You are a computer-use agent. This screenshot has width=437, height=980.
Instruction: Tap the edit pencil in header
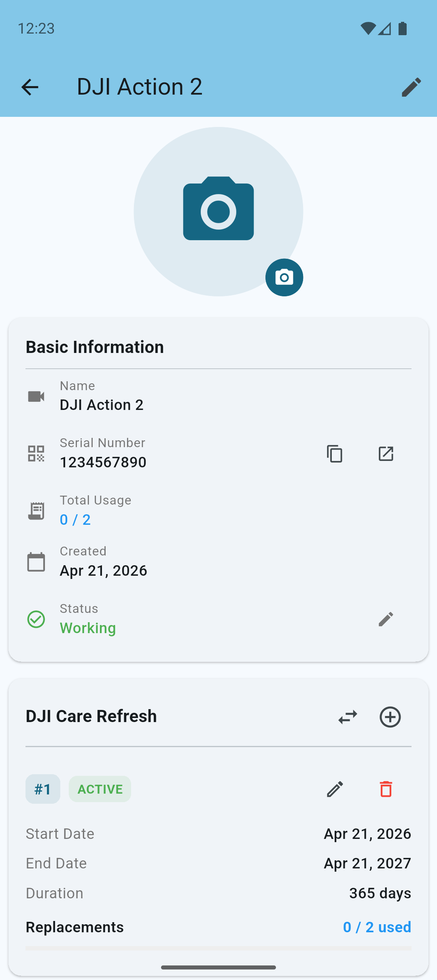(x=411, y=87)
